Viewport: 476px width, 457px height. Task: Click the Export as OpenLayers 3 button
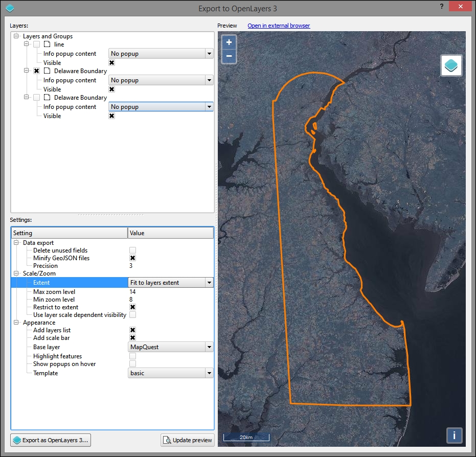pos(50,440)
